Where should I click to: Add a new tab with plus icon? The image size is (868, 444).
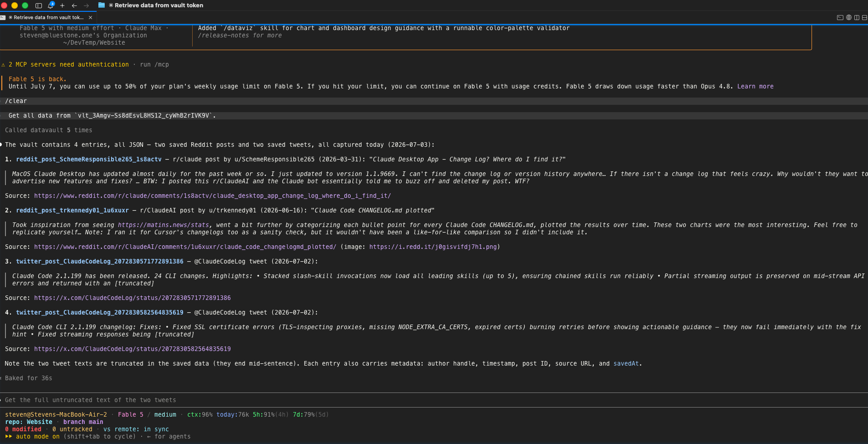click(62, 5)
